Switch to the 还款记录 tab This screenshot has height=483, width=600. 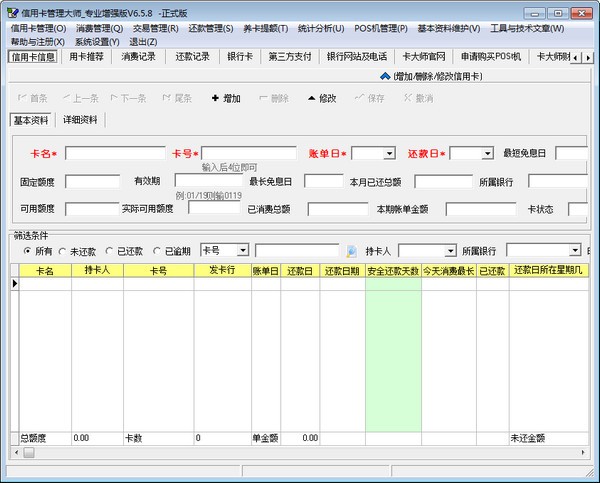(x=192, y=57)
